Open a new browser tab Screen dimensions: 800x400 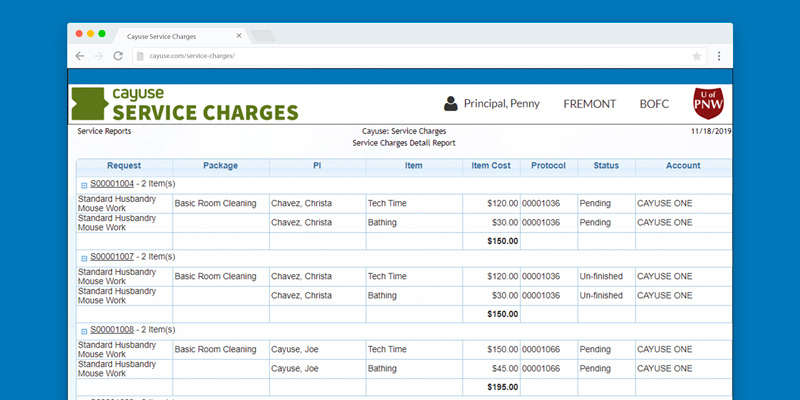[x=263, y=36]
